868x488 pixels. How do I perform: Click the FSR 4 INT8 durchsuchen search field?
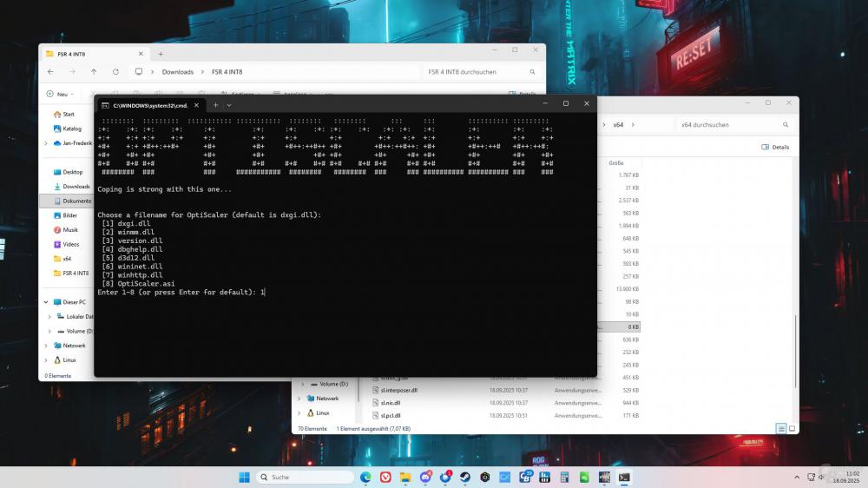tap(477, 72)
